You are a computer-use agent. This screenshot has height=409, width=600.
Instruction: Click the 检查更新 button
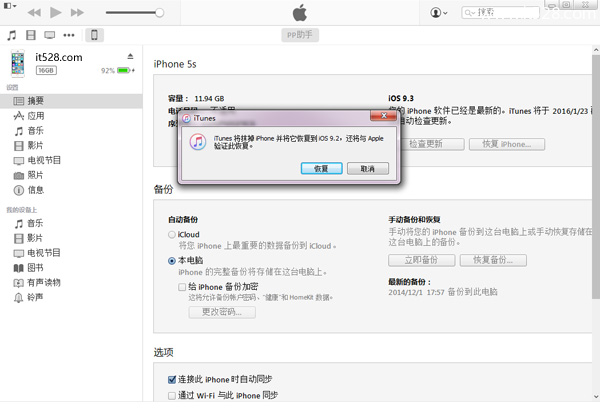[x=432, y=144]
